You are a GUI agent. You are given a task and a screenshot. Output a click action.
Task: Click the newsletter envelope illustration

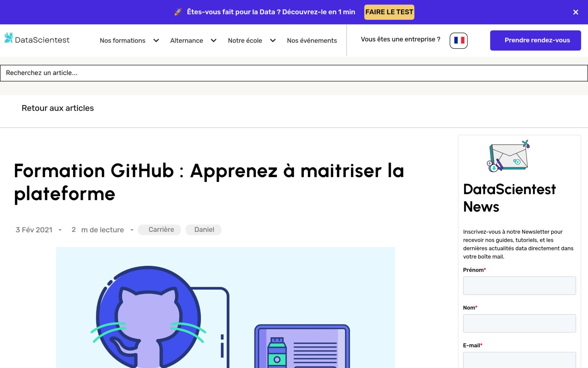click(508, 156)
